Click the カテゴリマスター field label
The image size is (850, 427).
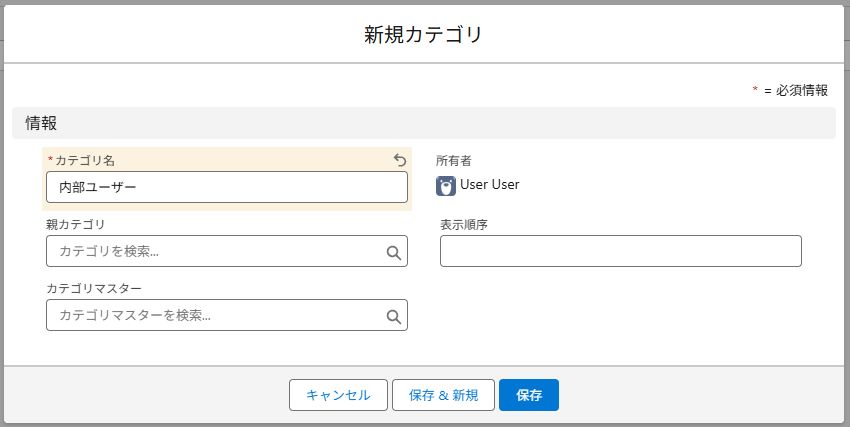pyautogui.click(x=94, y=288)
